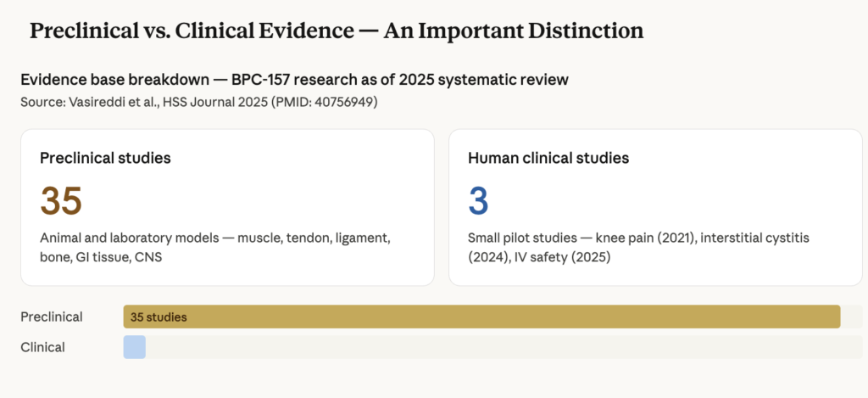Click the "Preclinical" row label beside the chart
Image resolution: width=868 pixels, height=398 pixels.
(x=52, y=317)
